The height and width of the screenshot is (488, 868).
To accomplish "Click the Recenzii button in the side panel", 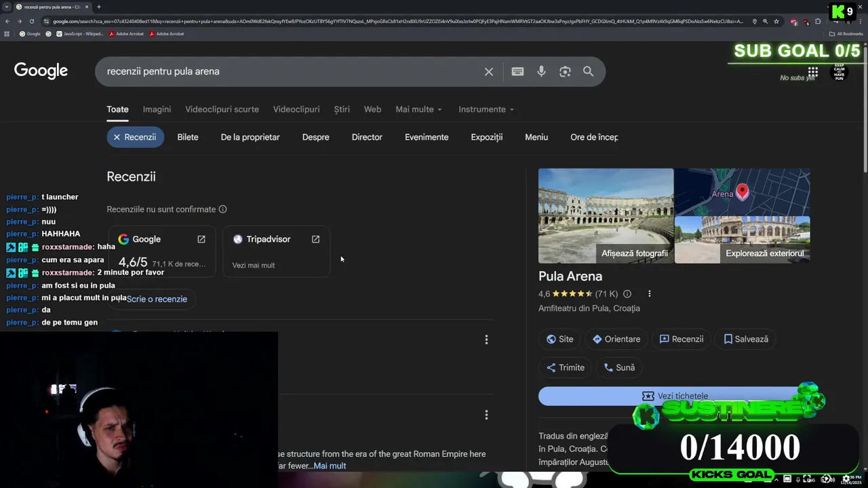I will coord(682,339).
